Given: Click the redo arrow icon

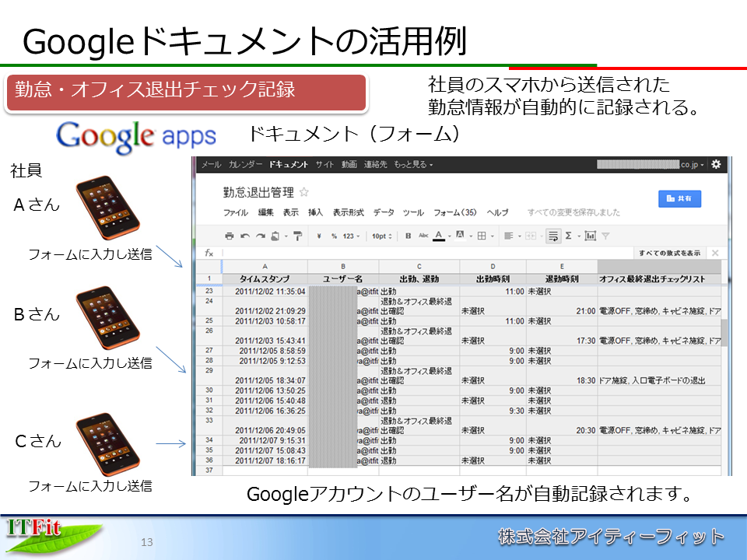Looking at the screenshot, I should (x=260, y=236).
